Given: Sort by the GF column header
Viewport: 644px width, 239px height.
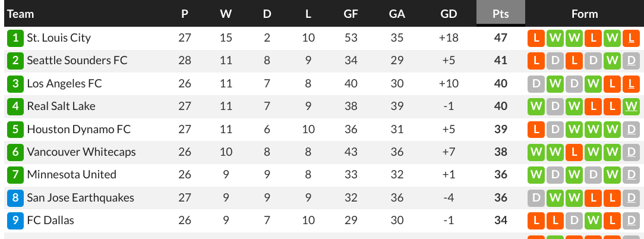Looking at the screenshot, I should (351, 14).
